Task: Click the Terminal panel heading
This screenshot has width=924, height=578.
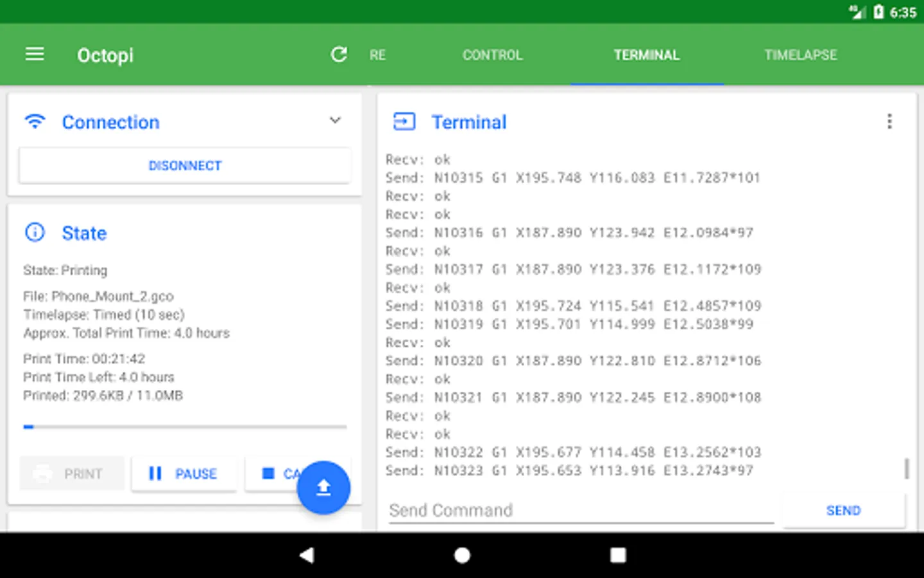Action: pos(469,122)
